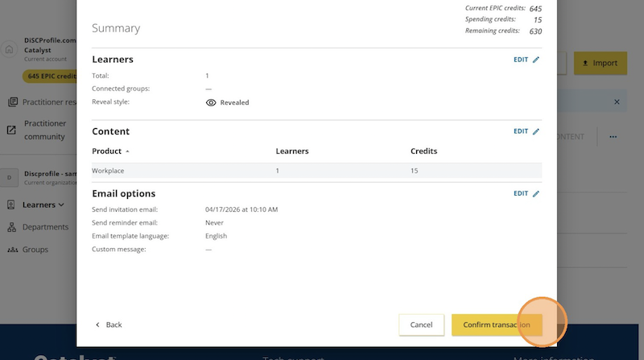Click the Spending credits value 15
Screen dimensions: 644x360
pos(538,19)
